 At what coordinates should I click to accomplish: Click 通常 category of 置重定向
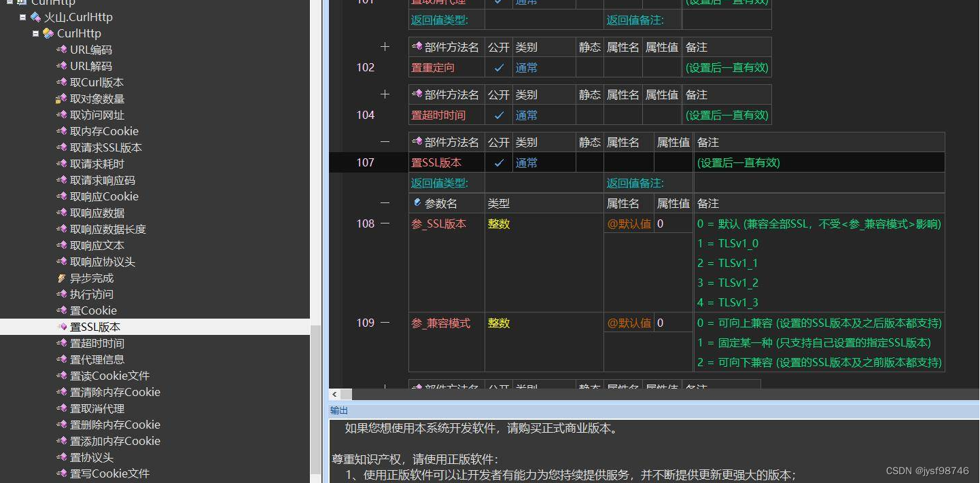tap(527, 67)
